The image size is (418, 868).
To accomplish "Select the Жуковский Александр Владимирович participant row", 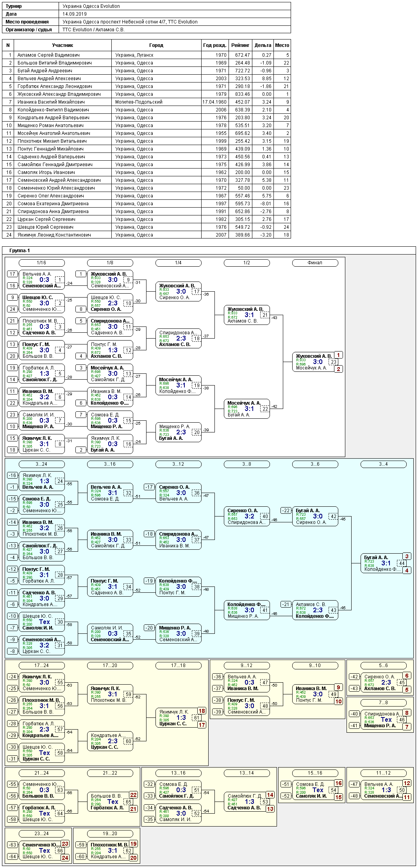I will 146,94.
